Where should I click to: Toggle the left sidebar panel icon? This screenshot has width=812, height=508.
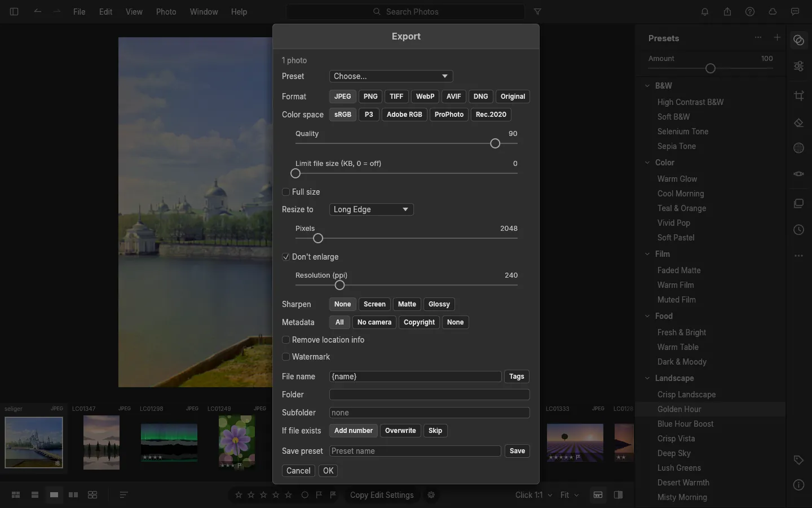pos(14,11)
